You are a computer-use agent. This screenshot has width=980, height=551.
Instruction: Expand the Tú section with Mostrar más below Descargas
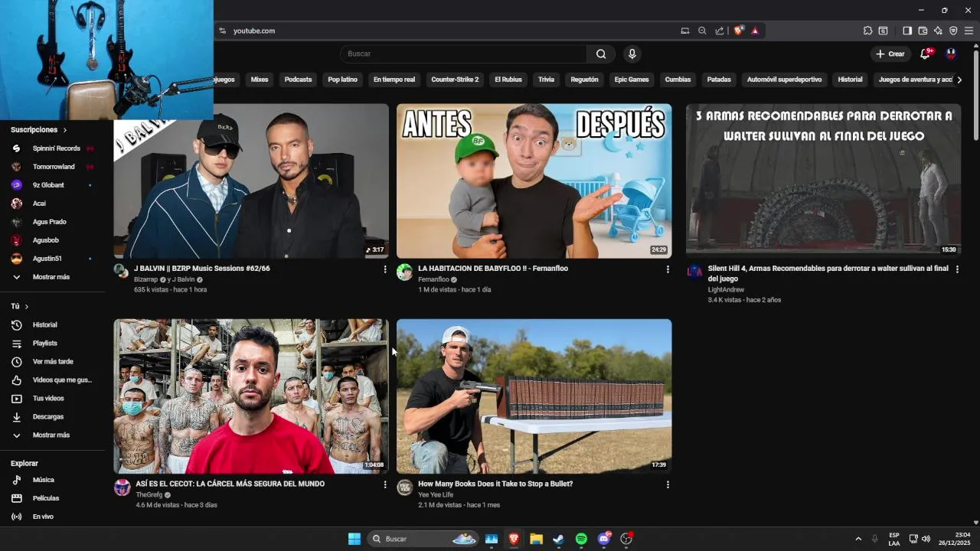coord(52,435)
